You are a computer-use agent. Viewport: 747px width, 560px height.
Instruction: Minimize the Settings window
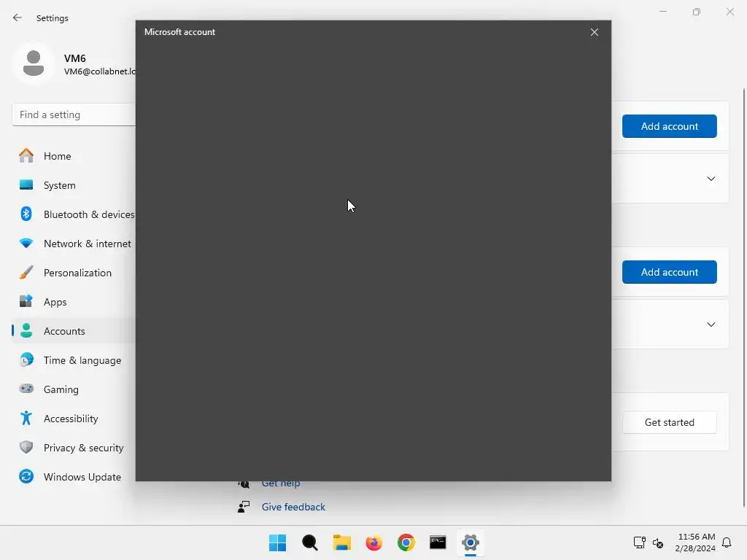click(662, 12)
